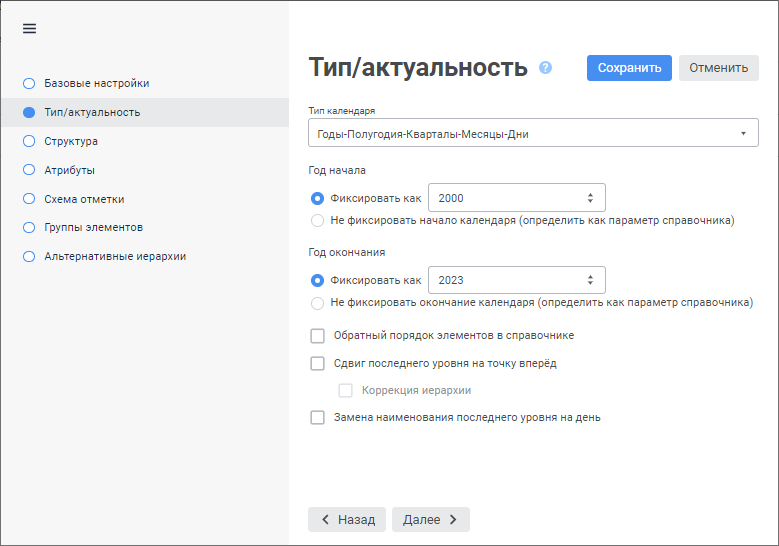Click the Далее navigation button
Image resolution: width=779 pixels, height=546 pixels.
[430, 520]
